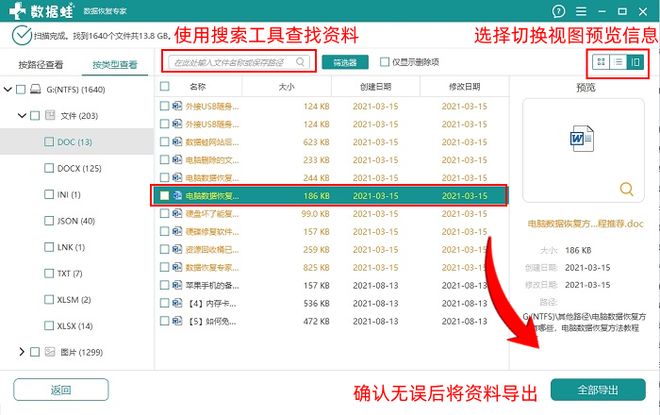Check the 图片 (1299) checkbox
The image size is (660, 415).
pos(35,351)
